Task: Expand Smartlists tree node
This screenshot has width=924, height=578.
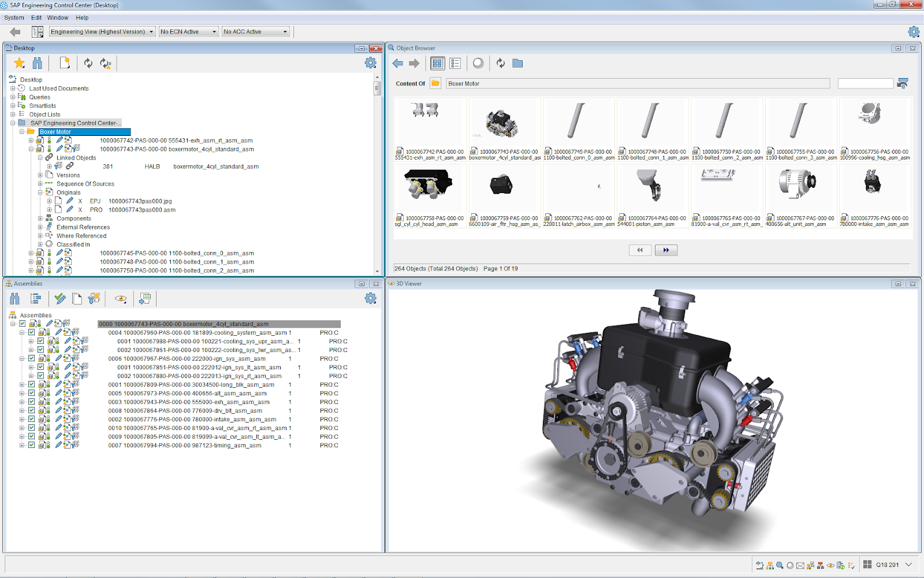Action: pyautogui.click(x=13, y=106)
